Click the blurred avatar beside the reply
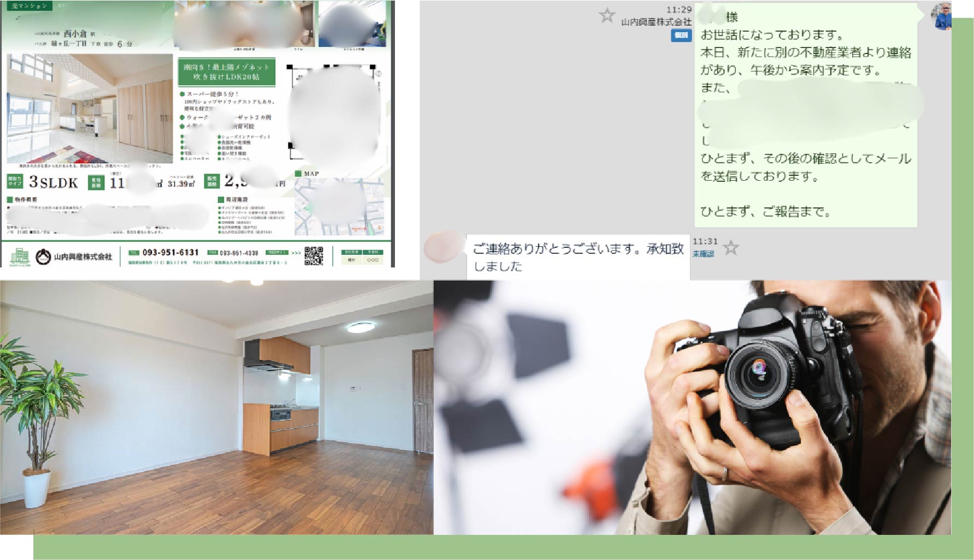The width and height of the screenshot is (974, 560). pos(444,247)
